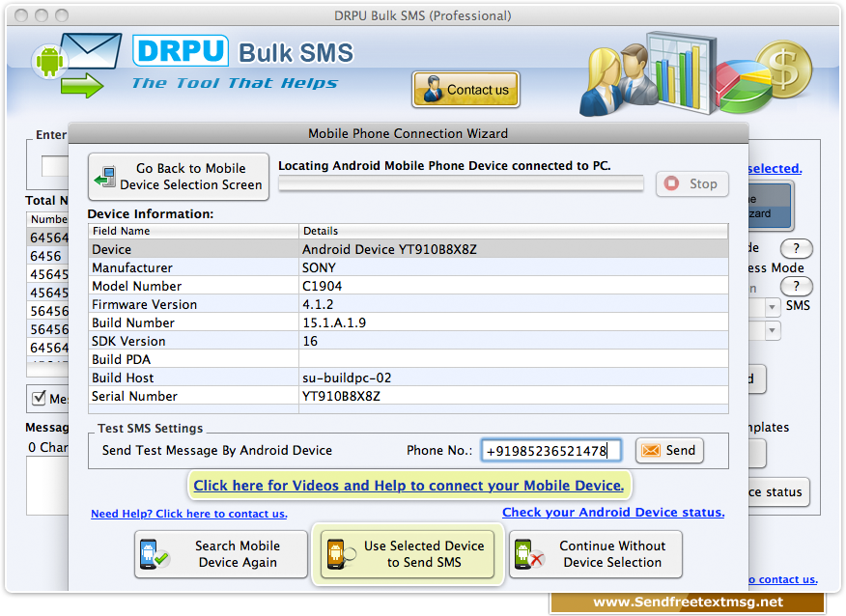The image size is (846, 616).
Task: Select number 6456 in the main window list
Action: click(x=47, y=256)
